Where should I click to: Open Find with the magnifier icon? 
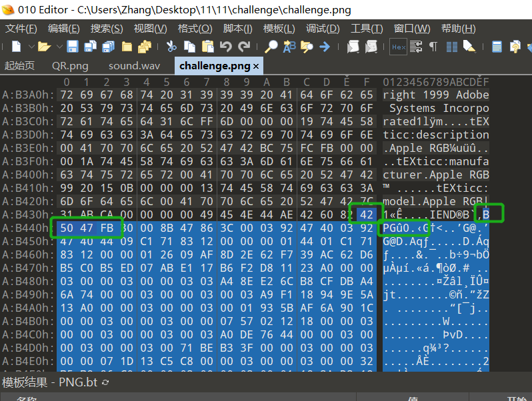(271, 47)
